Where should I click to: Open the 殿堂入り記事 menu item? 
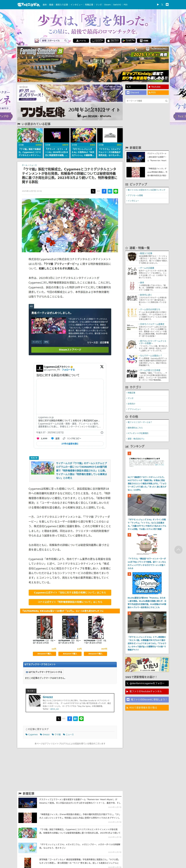pyautogui.click(x=62, y=5)
